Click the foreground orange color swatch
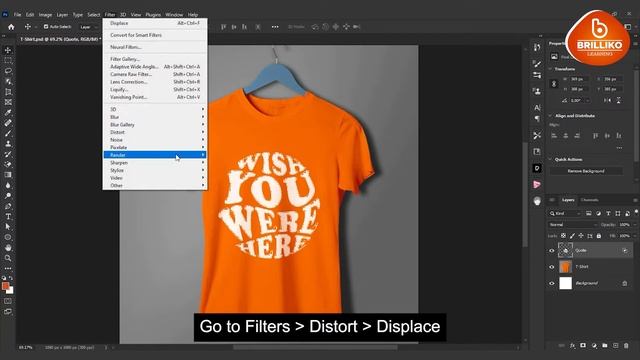Screen dimensions: 640x360 point(5,286)
